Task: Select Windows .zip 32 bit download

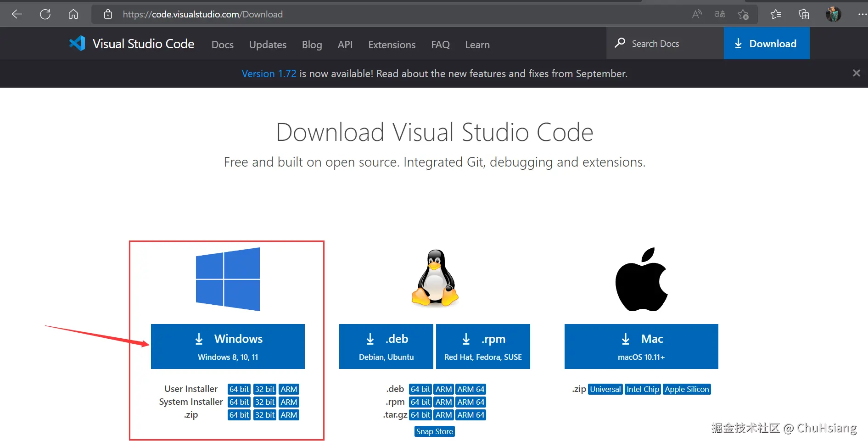Action: click(x=265, y=415)
